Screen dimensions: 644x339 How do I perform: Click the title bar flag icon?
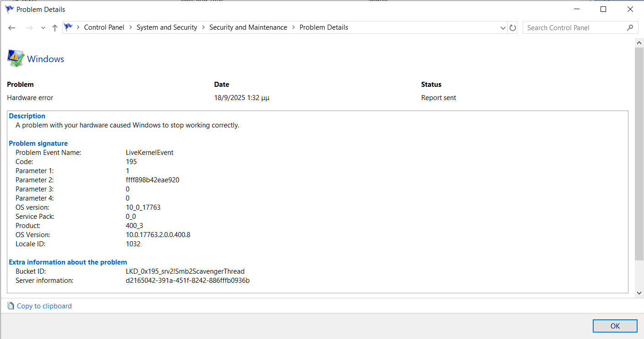tap(9, 9)
